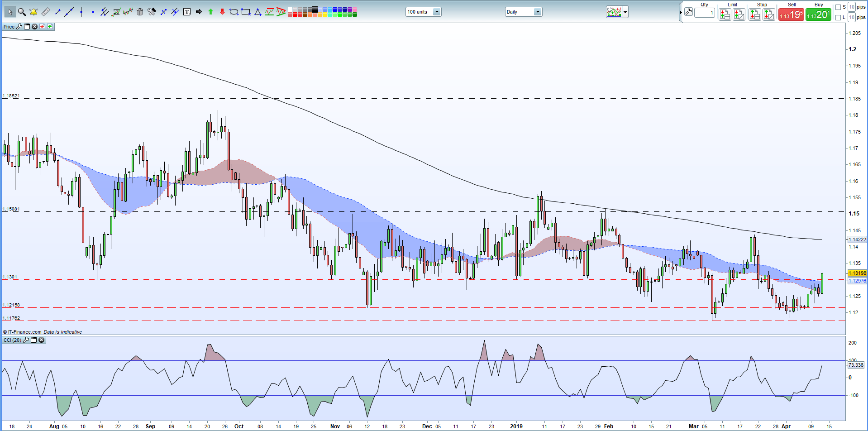Enable the L limit pips checkbox
The image size is (868, 431).
tap(838, 17)
